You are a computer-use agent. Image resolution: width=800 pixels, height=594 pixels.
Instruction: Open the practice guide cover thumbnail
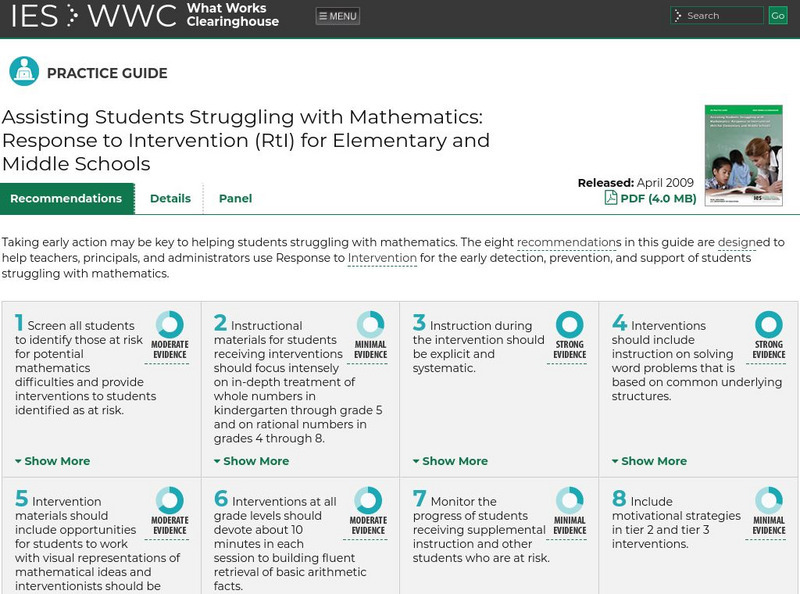coord(743,155)
